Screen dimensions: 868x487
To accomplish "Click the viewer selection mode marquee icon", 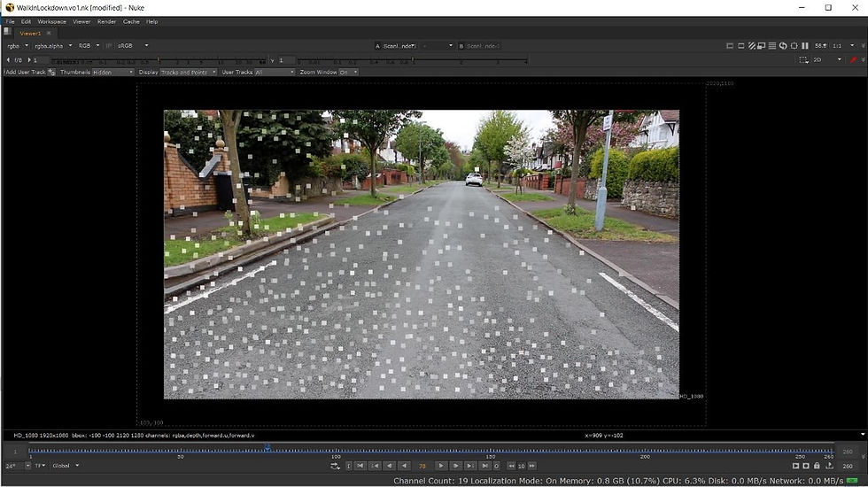I will [803, 60].
